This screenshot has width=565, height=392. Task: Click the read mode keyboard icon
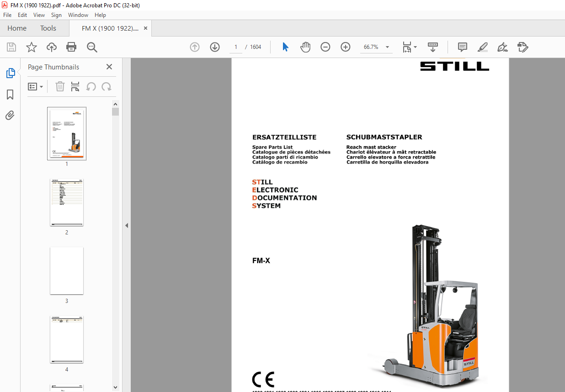tap(432, 47)
